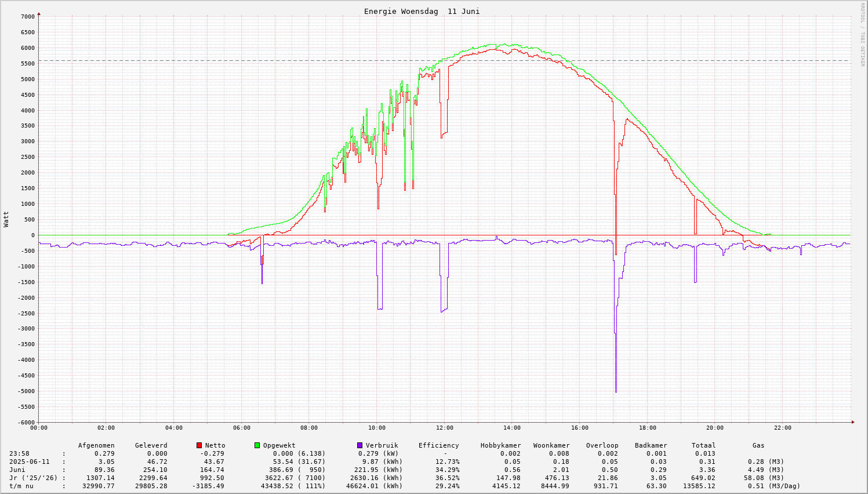Screen dimensions: 868x494
Task: Click the 2025-06-11 row label
Action: point(30,462)
